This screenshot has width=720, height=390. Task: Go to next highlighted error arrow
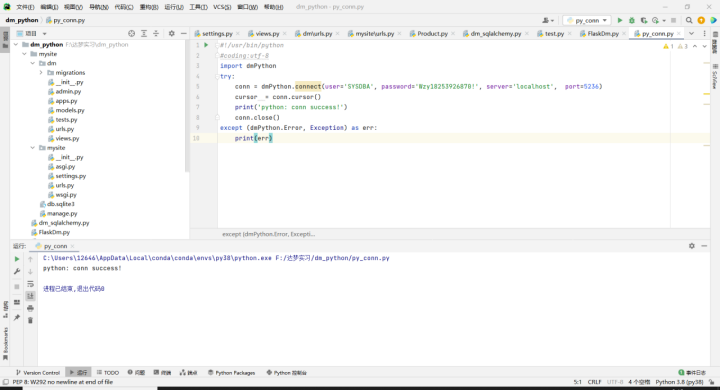point(705,46)
